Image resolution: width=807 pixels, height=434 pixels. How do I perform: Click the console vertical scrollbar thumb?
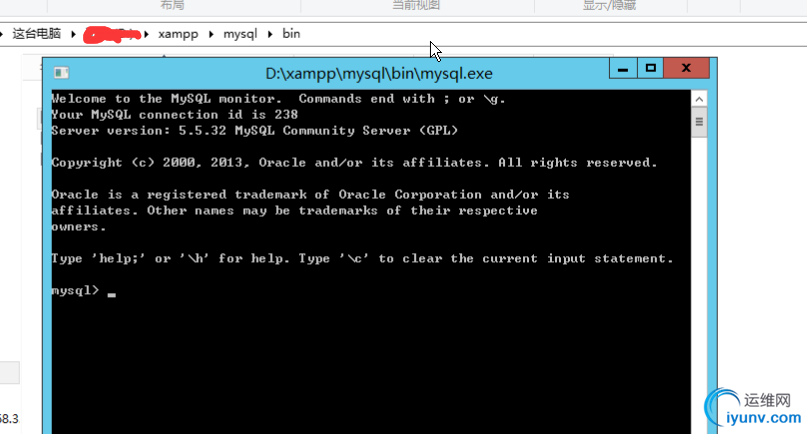tap(699, 122)
